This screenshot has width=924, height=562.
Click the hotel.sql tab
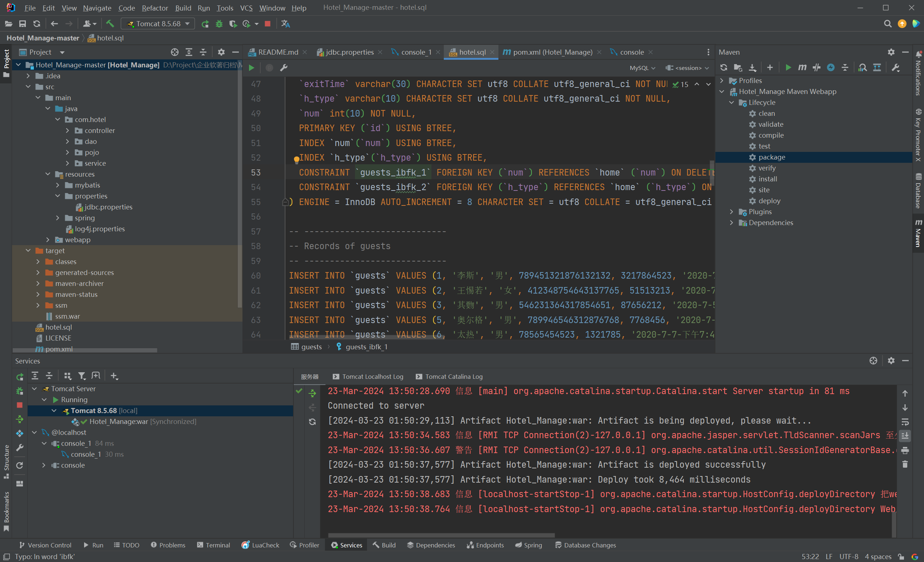pos(471,51)
